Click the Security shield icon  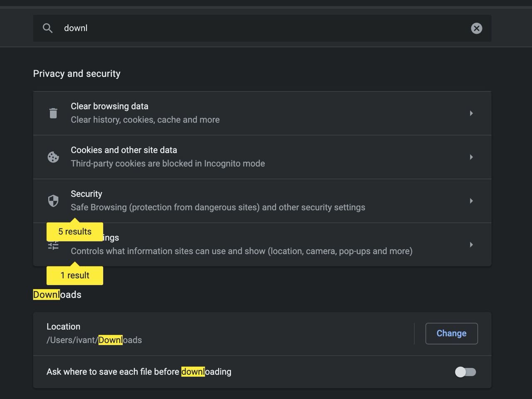click(x=53, y=201)
